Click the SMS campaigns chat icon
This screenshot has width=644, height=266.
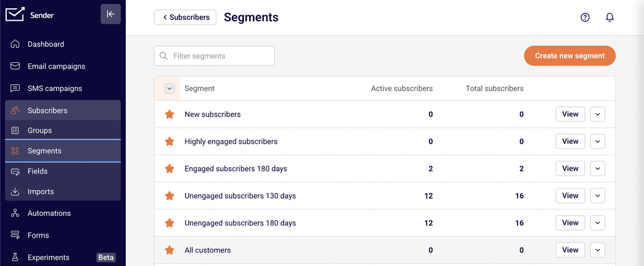click(x=15, y=88)
